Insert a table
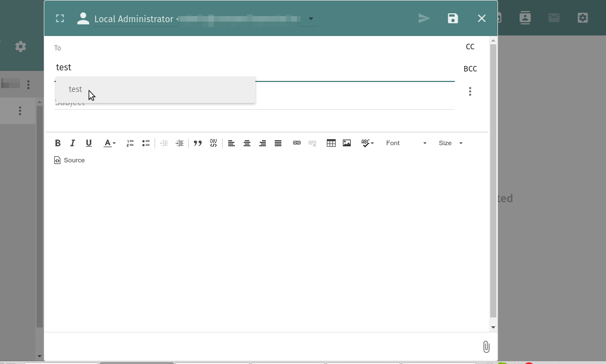 [331, 143]
